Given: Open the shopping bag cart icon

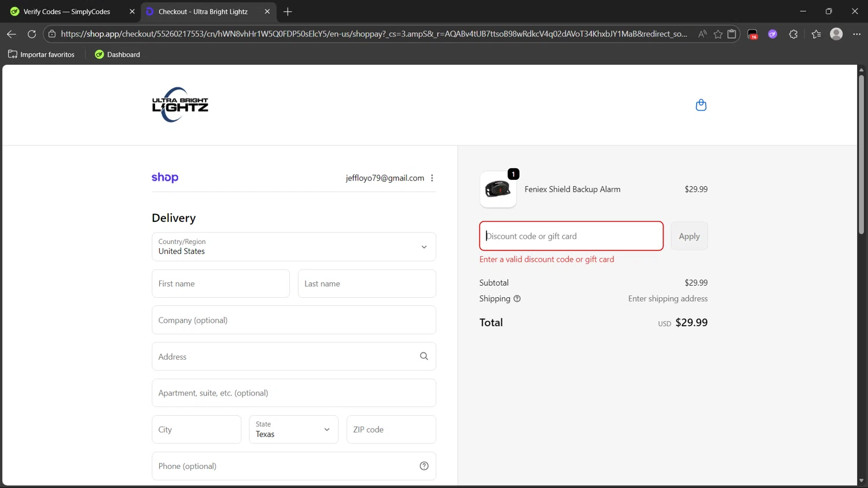Looking at the screenshot, I should tap(701, 105).
